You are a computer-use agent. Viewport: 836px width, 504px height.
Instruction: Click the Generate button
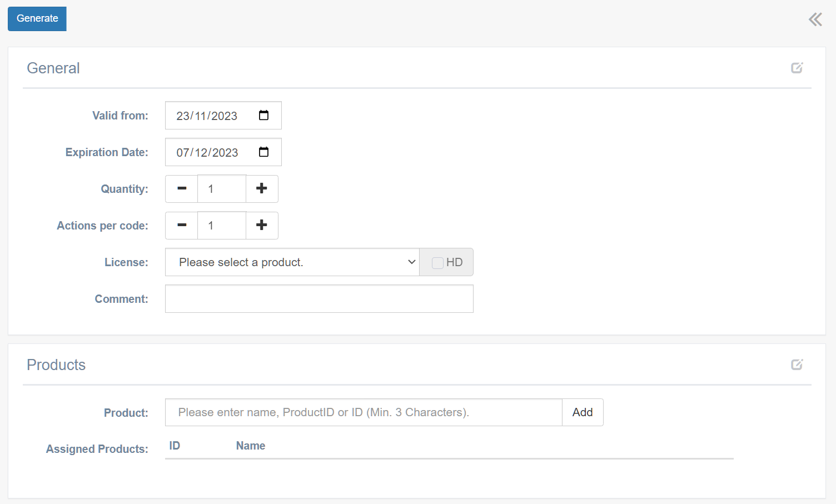pos(37,19)
